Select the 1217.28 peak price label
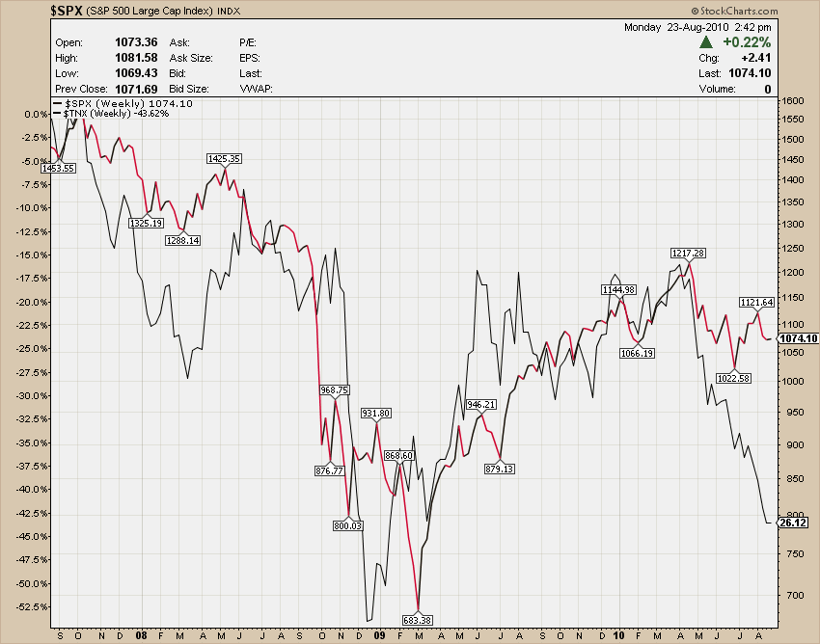Viewport: 820px width, 644px height. point(688,253)
